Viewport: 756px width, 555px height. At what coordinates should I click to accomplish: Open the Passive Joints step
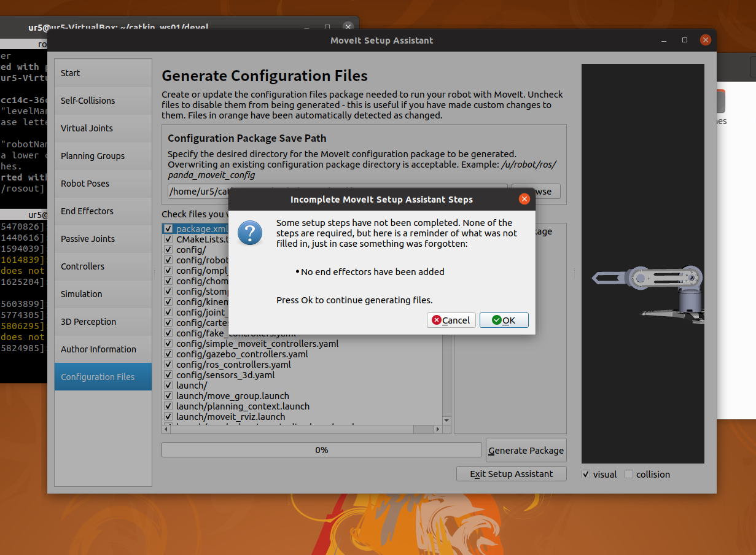click(103, 239)
